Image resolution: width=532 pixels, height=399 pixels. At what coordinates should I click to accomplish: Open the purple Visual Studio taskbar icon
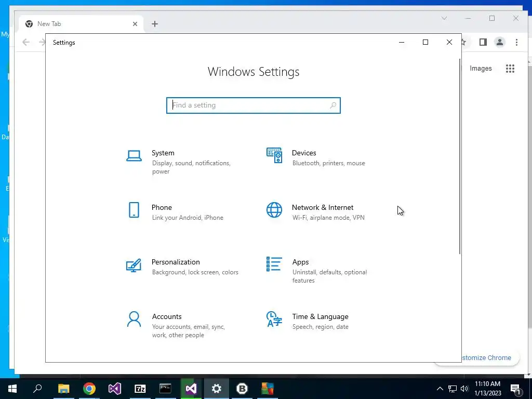pyautogui.click(x=115, y=389)
